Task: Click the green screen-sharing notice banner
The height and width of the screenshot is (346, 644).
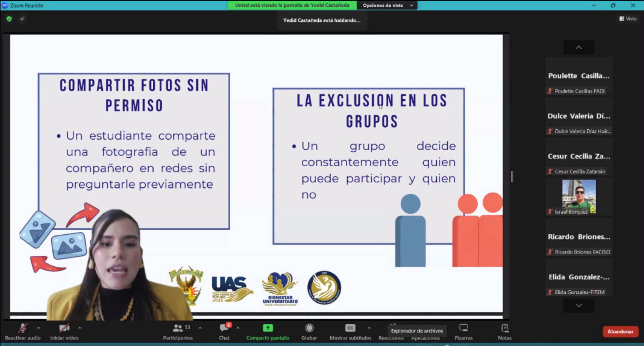Action: pos(292,5)
